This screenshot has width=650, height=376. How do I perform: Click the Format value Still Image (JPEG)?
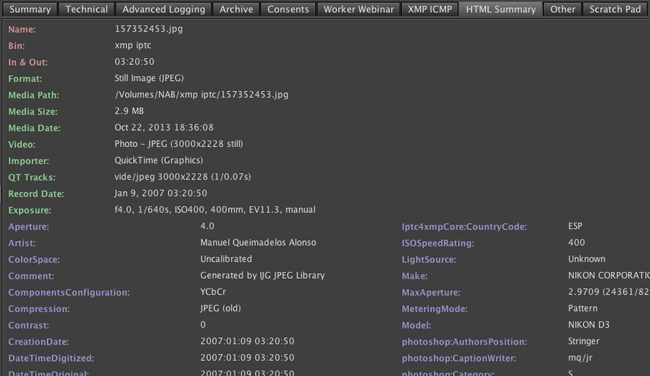click(149, 78)
